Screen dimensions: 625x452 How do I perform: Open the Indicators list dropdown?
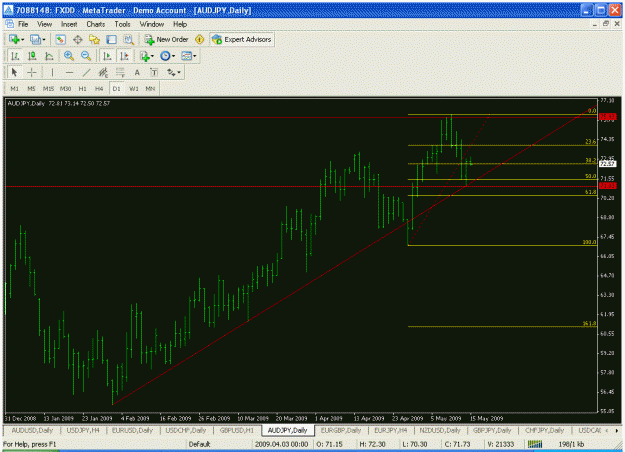click(147, 56)
